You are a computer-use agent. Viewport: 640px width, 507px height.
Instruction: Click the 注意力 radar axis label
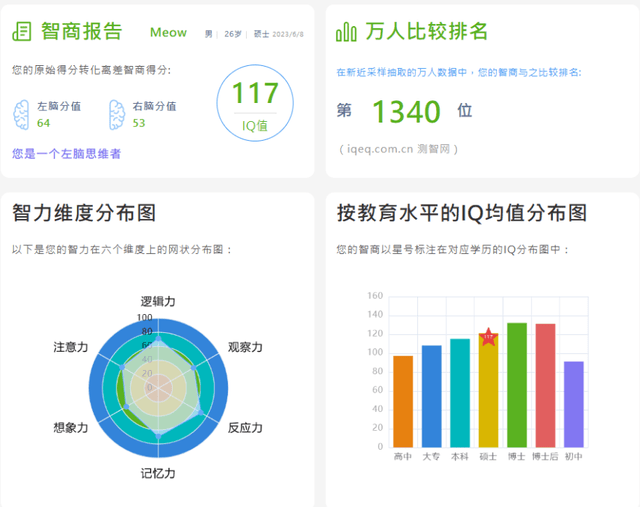71,347
